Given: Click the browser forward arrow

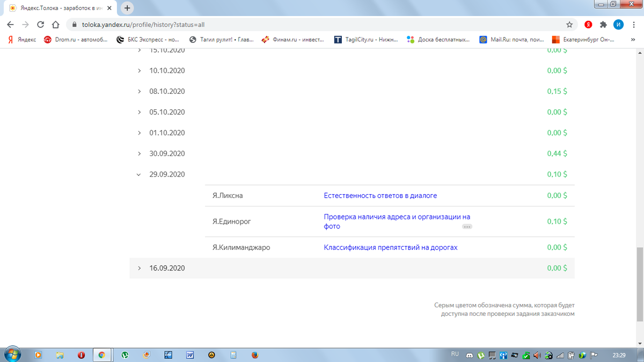Looking at the screenshot, I should 25,25.
